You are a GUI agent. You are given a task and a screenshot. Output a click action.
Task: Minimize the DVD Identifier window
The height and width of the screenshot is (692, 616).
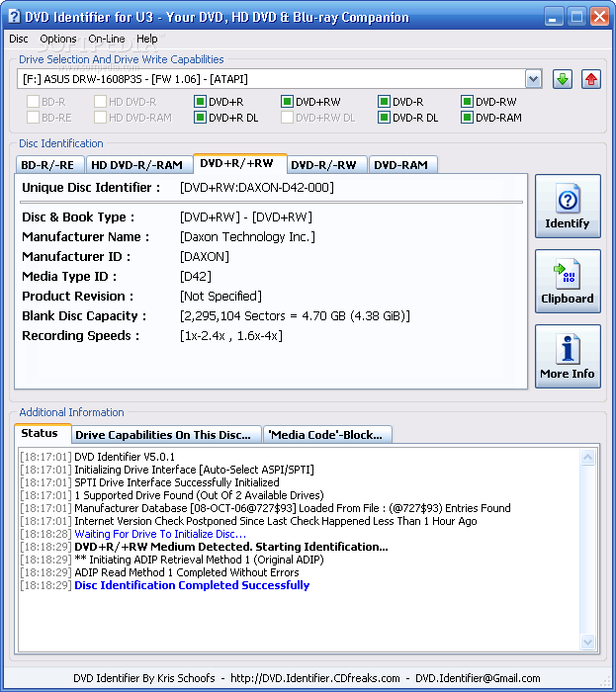pyautogui.click(x=553, y=17)
